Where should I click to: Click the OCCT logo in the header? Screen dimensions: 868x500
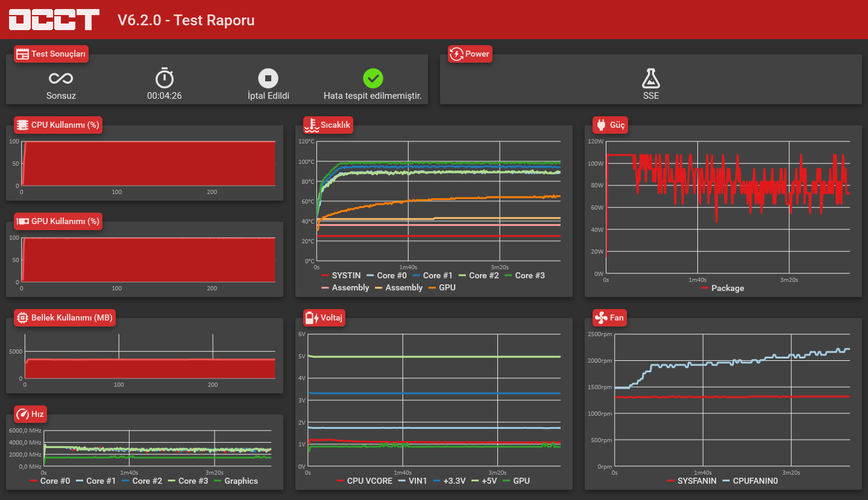coord(54,20)
